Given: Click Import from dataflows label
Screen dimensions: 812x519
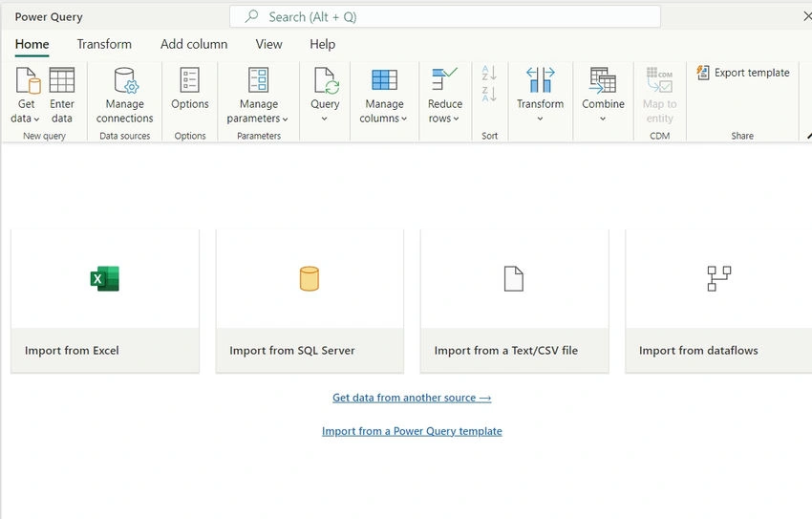Looking at the screenshot, I should [698, 351].
